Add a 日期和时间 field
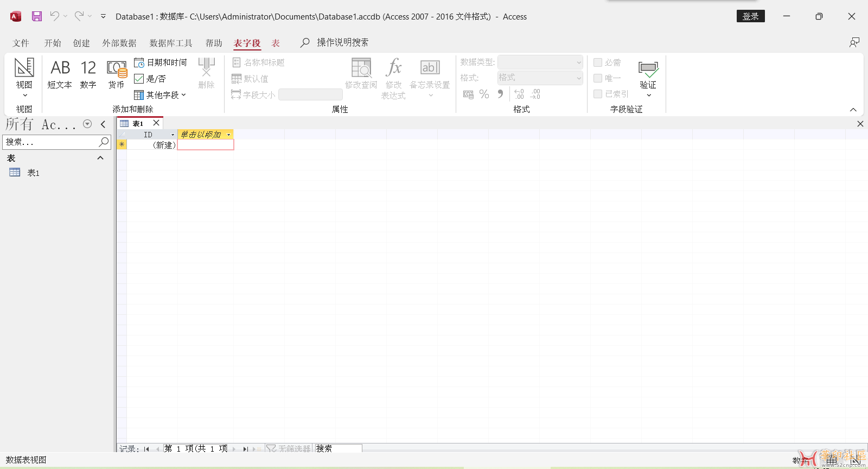The height and width of the screenshot is (469, 868). click(x=161, y=62)
